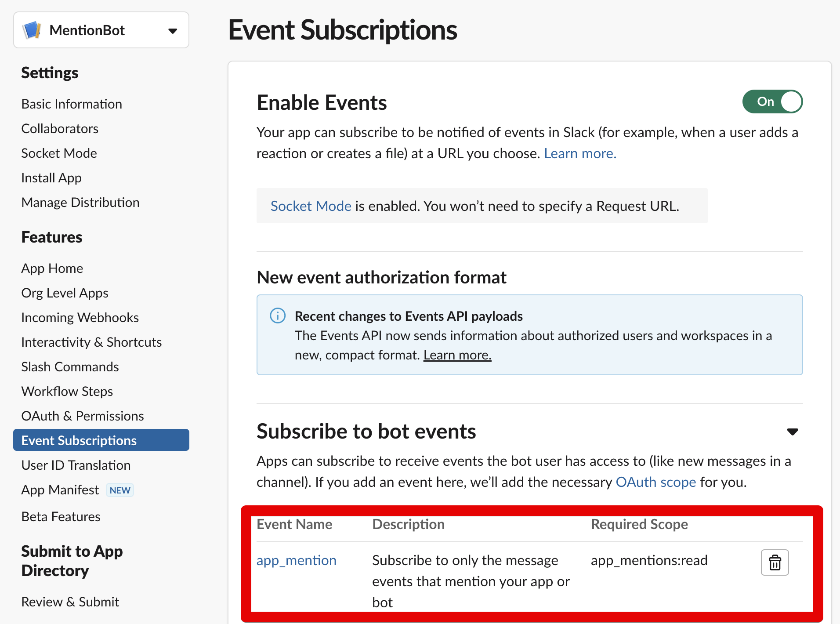Screen dimensions: 840x624
Task: Click the Required Scope column header
Action: coord(640,524)
